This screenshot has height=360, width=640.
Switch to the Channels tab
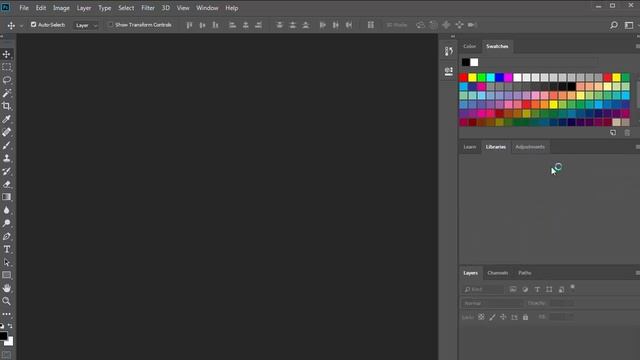pos(498,273)
